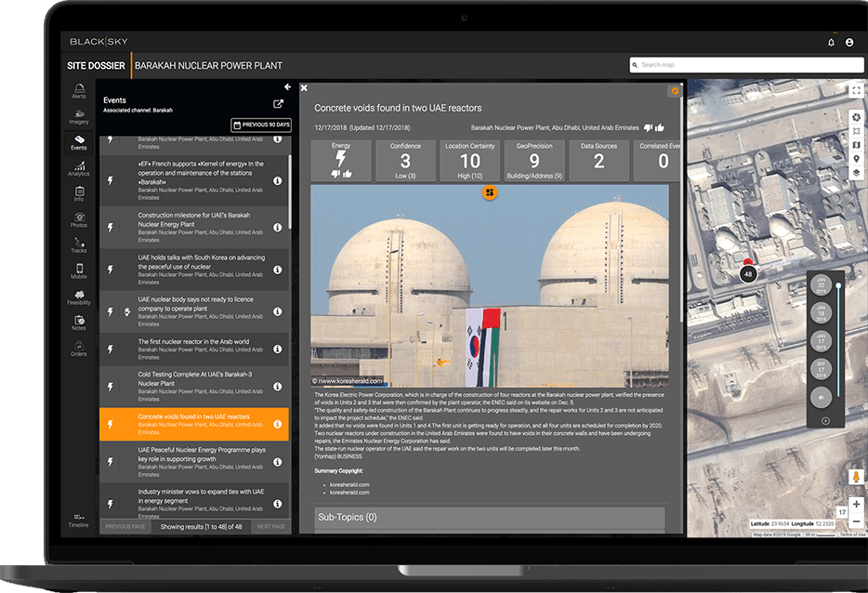Screen dimensions: 868x593
Task: Click the camera shutter map tool
Action: point(856,117)
